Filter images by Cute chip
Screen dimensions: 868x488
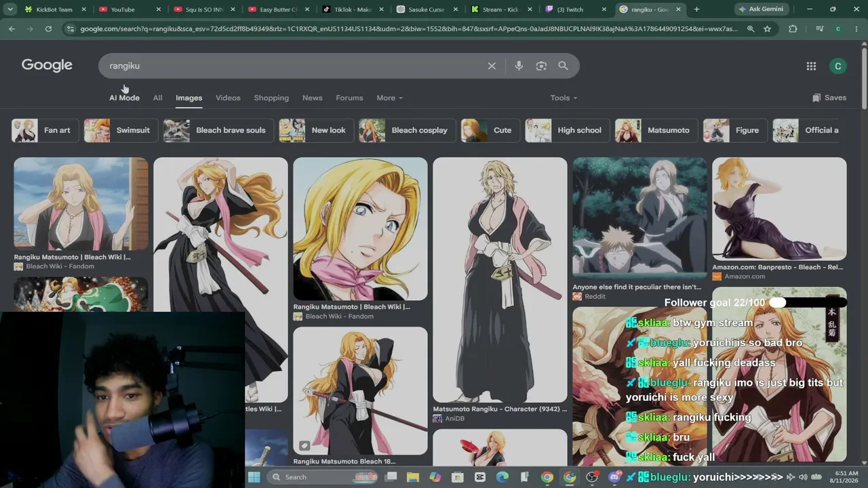pos(490,130)
